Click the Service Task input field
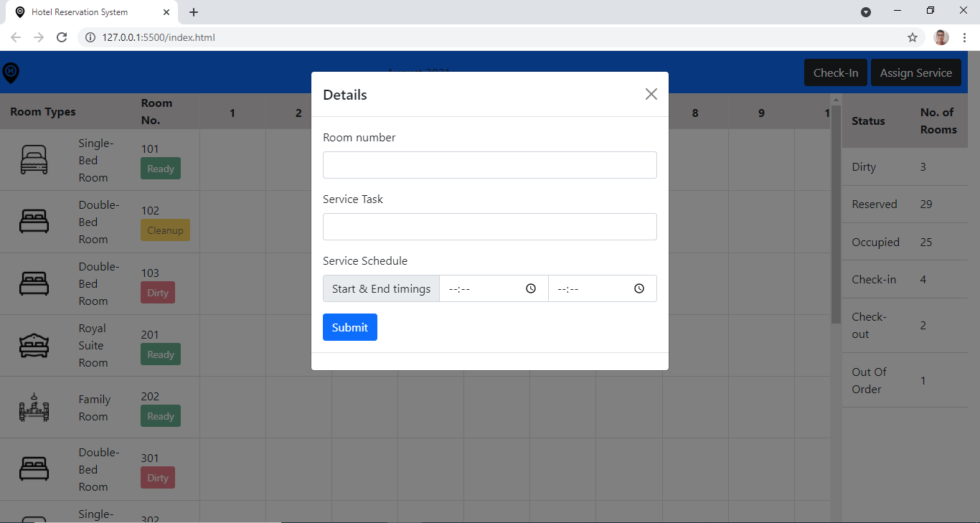 point(489,227)
